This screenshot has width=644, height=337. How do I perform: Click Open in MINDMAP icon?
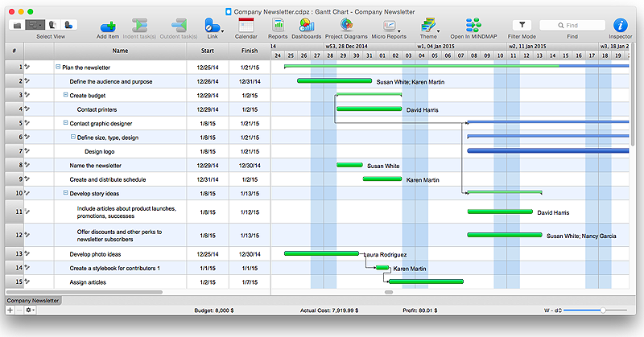473,26
